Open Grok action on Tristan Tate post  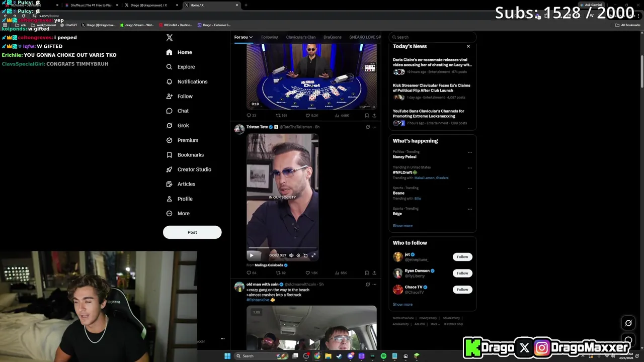pos(367,127)
